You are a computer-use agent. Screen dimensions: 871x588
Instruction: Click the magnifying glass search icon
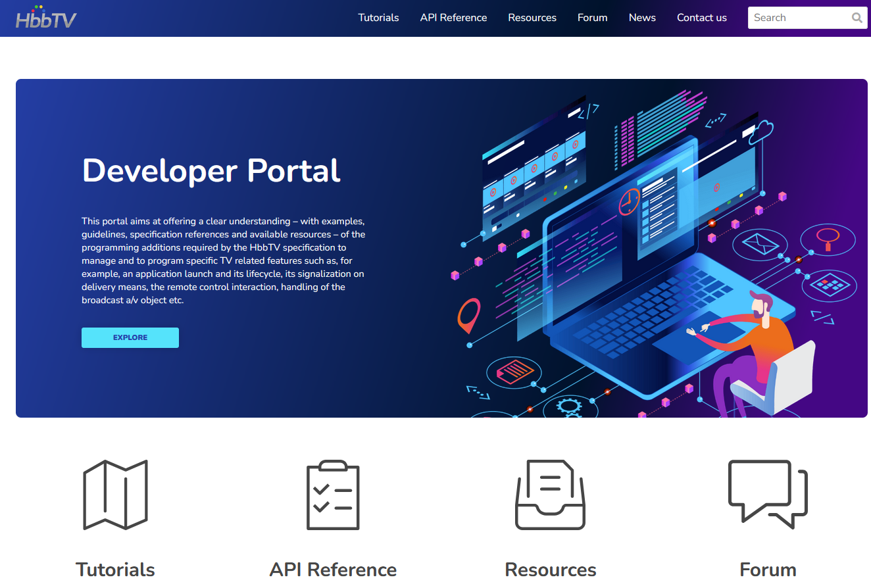(x=857, y=18)
